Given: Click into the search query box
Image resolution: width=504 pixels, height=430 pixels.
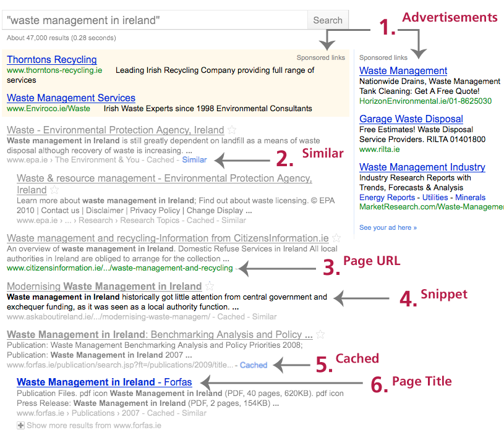Looking at the screenshot, I should (155, 20).
